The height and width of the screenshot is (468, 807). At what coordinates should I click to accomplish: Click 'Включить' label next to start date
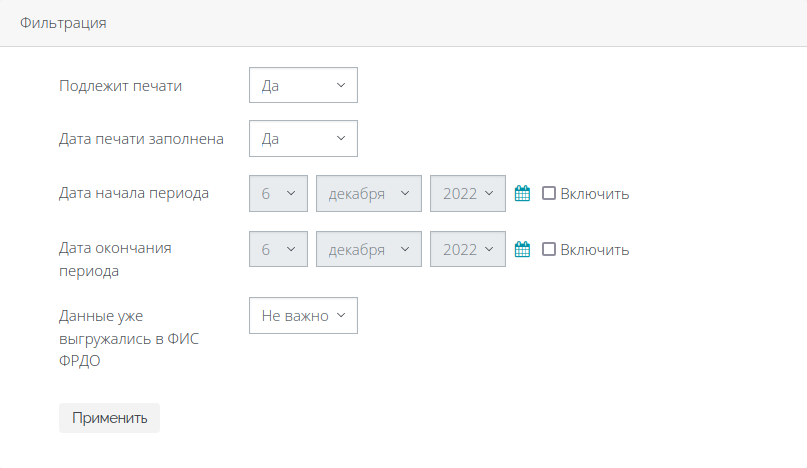pos(594,194)
